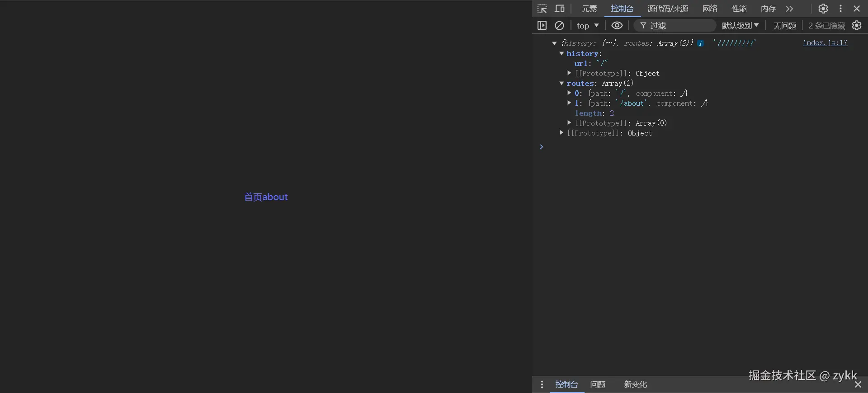Image resolution: width=868 pixels, height=393 pixels.
Task: Open DevTools settings gear in top bar
Action: (823, 9)
